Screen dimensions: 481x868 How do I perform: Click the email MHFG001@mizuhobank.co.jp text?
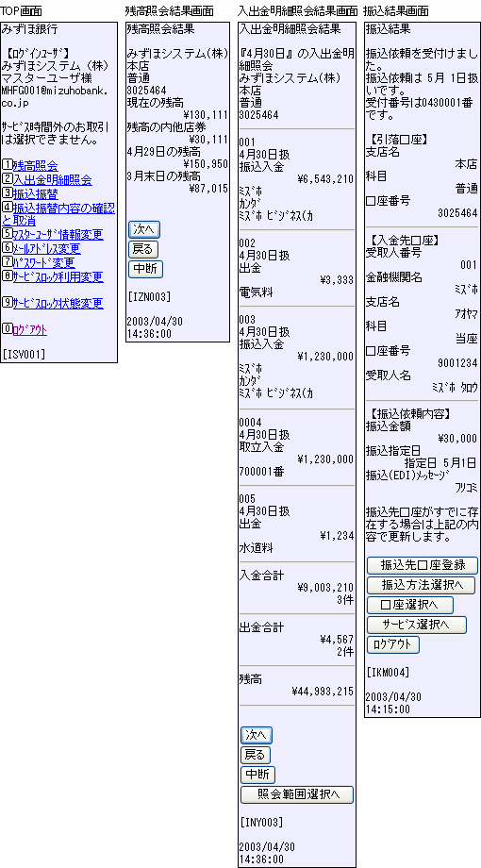tap(56, 96)
